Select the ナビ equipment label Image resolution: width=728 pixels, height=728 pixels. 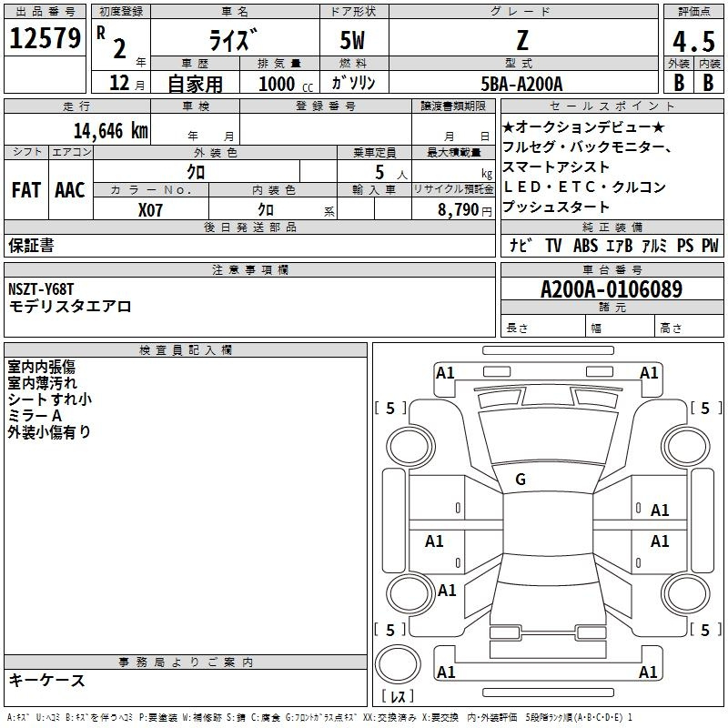pos(521,245)
